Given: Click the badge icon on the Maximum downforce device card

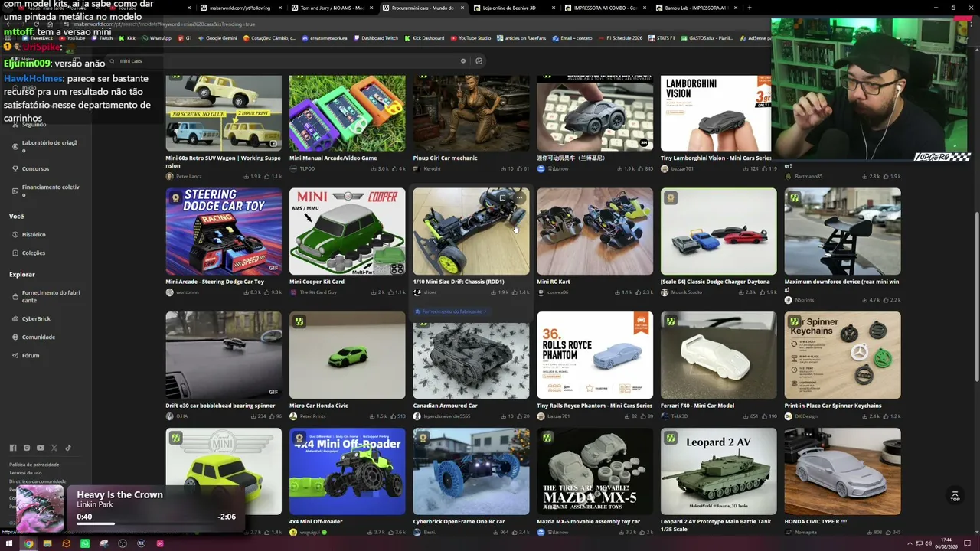Looking at the screenshot, I should coord(795,198).
